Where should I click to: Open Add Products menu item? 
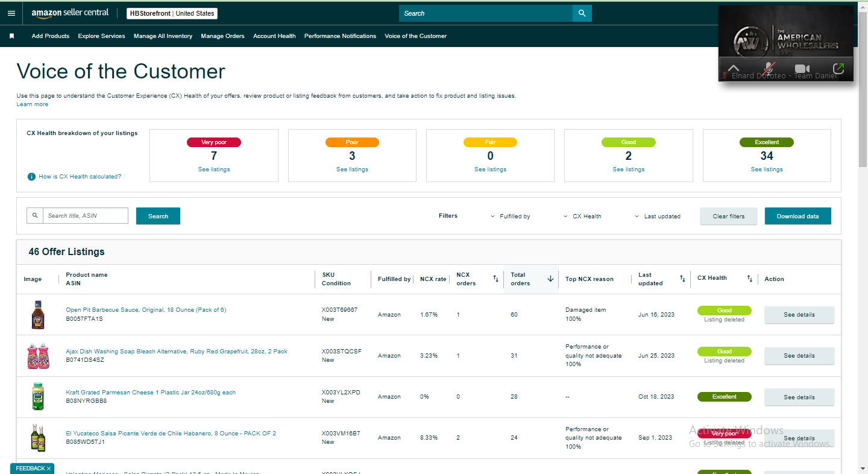point(51,36)
